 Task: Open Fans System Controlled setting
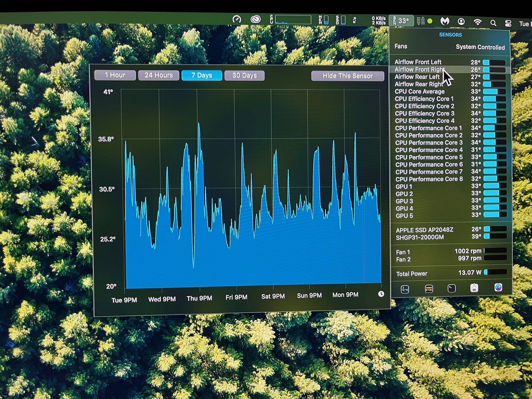tap(480, 47)
